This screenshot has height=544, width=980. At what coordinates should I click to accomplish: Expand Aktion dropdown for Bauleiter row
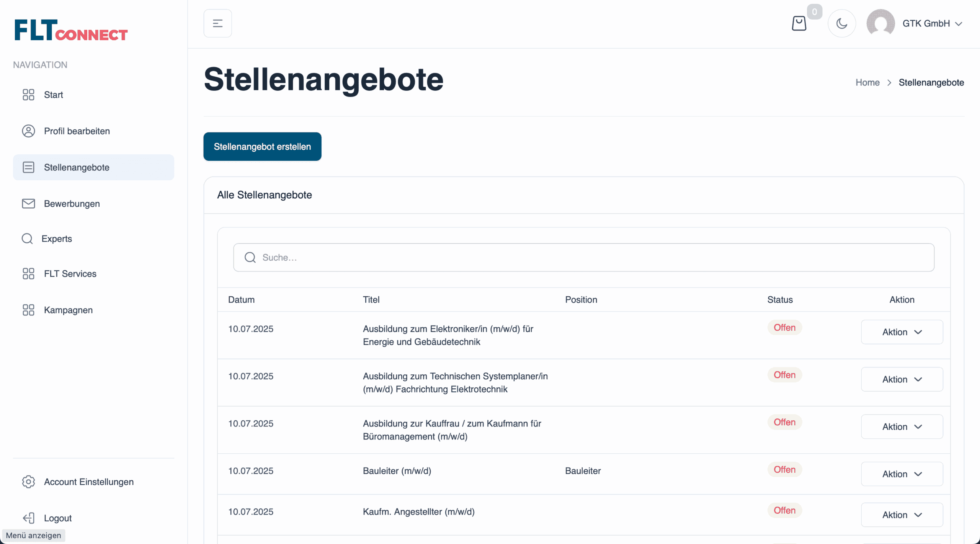click(x=902, y=474)
